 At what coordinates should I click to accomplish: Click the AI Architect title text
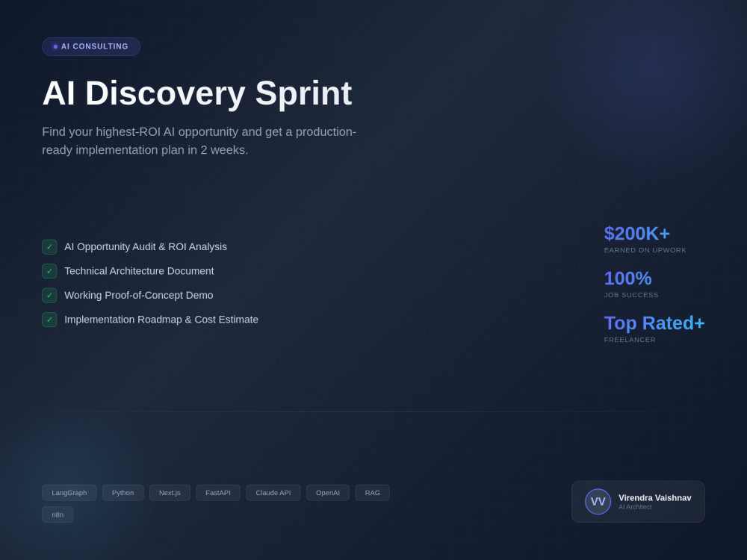[635, 507]
